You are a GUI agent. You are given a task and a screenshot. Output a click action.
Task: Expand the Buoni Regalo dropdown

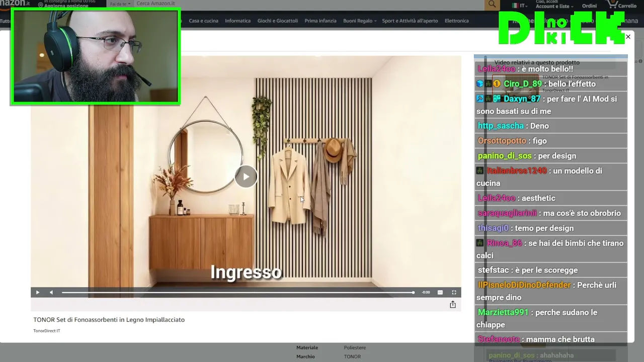(360, 21)
